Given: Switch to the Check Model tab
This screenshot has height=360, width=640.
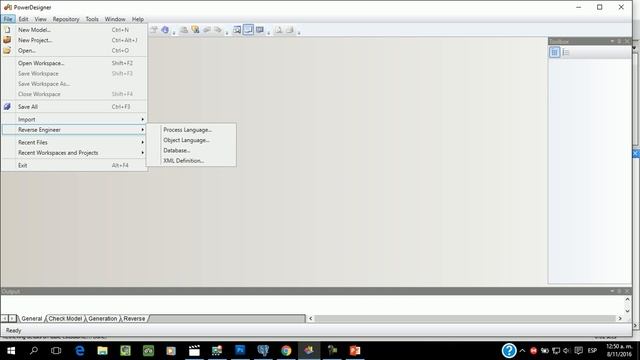Looking at the screenshot, I should 65,318.
